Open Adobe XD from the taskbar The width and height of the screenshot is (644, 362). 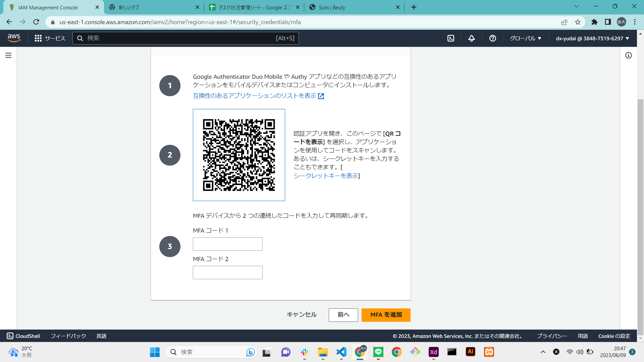coord(434,352)
